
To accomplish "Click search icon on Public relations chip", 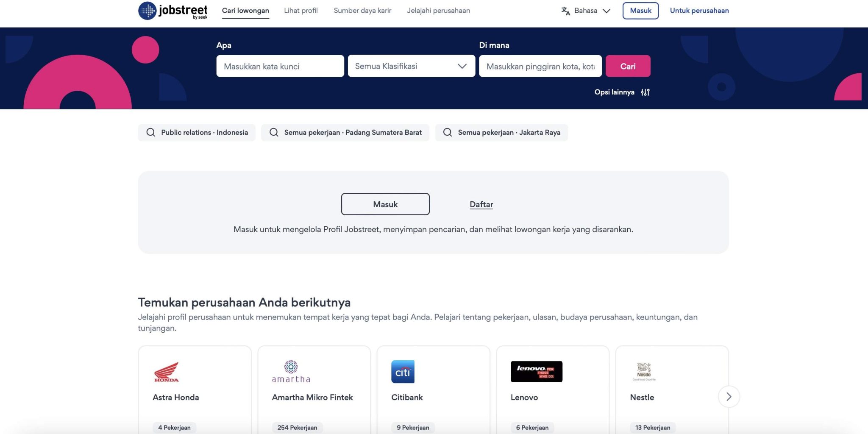I will coord(150,133).
